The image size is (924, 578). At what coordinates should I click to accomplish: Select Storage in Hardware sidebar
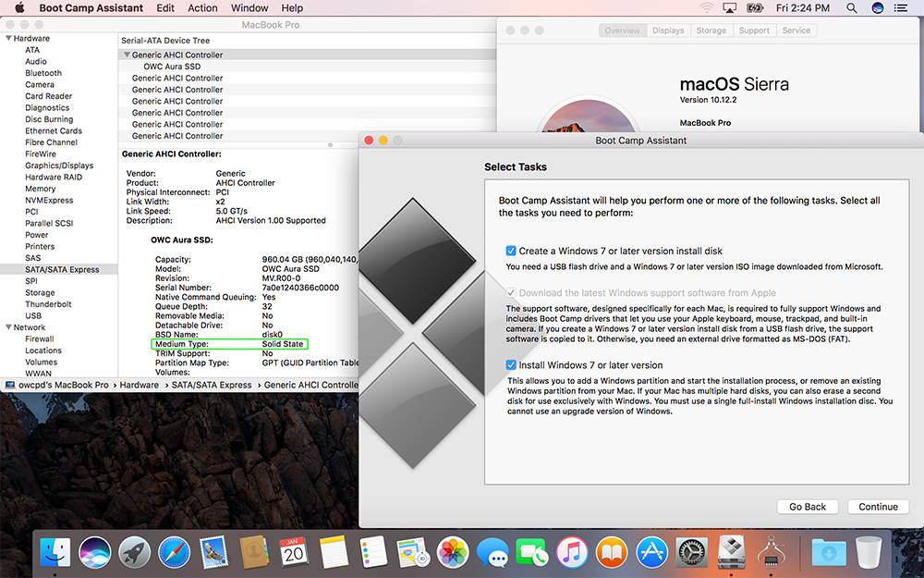(40, 292)
